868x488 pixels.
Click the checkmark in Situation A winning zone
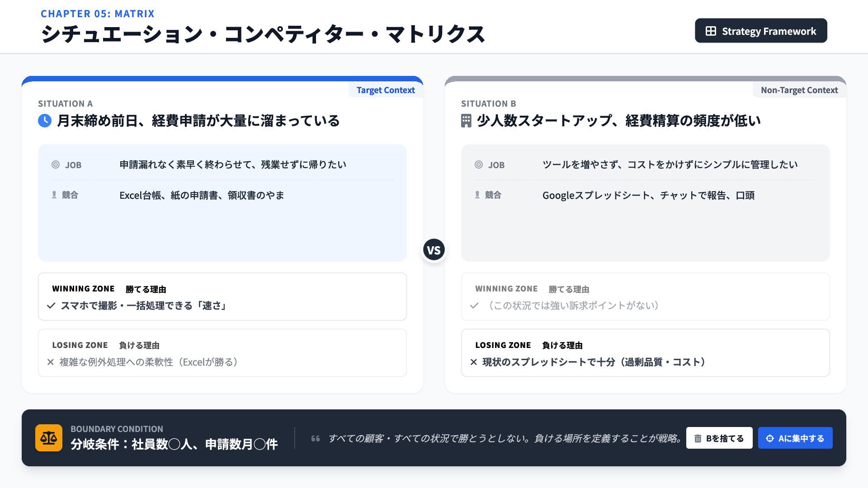pyautogui.click(x=51, y=306)
